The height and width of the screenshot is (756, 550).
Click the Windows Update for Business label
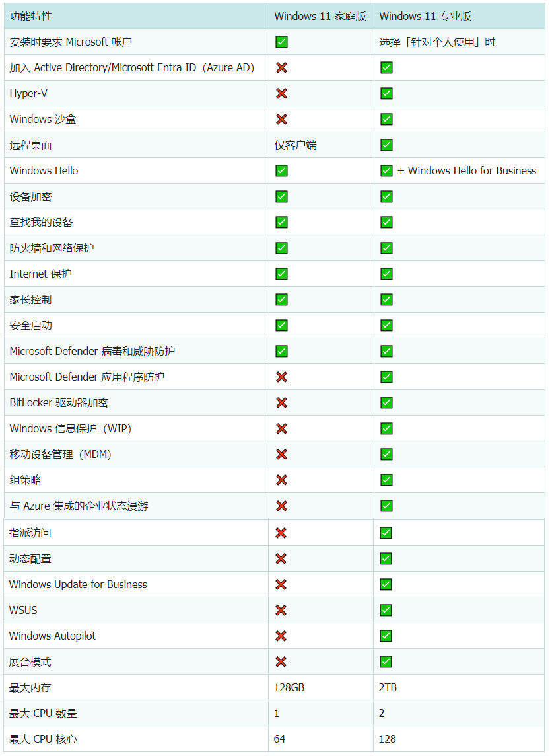(78, 584)
